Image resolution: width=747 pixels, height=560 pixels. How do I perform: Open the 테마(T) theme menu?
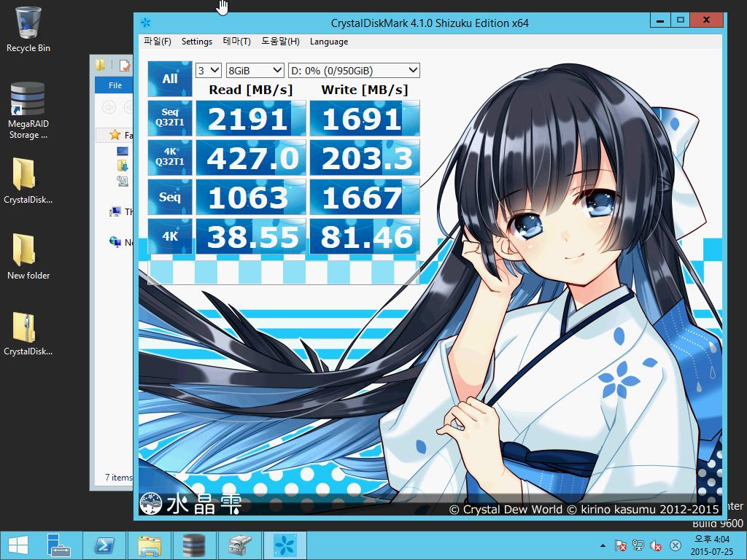pos(236,42)
